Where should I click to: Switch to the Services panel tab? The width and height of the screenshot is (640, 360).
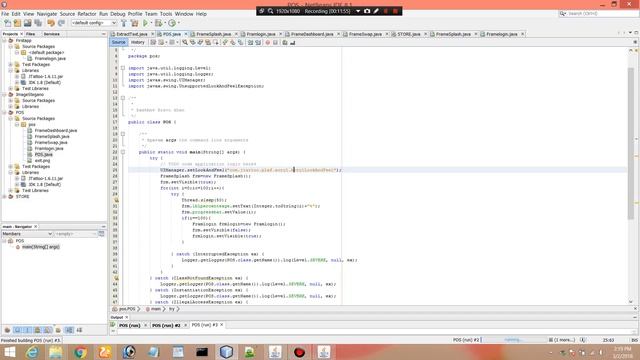[x=51, y=34]
